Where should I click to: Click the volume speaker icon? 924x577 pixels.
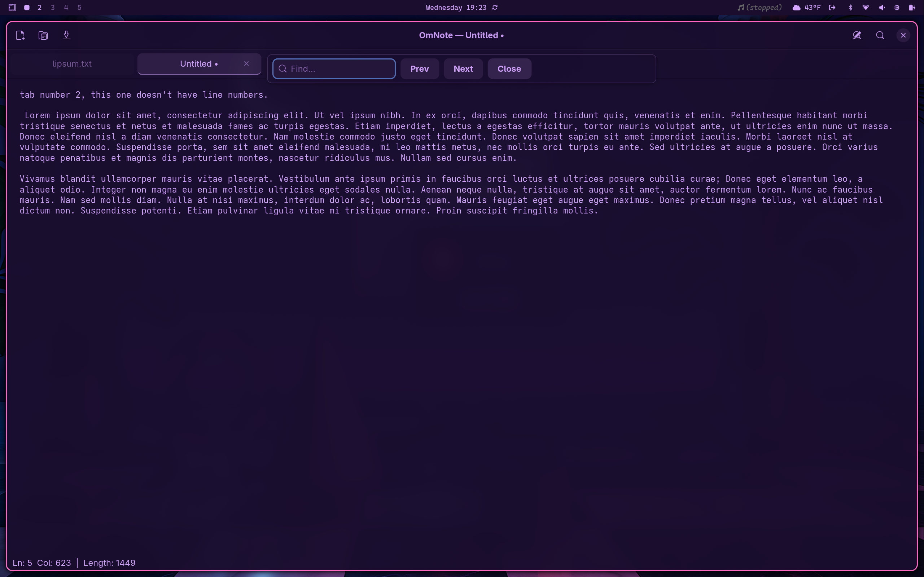(882, 8)
